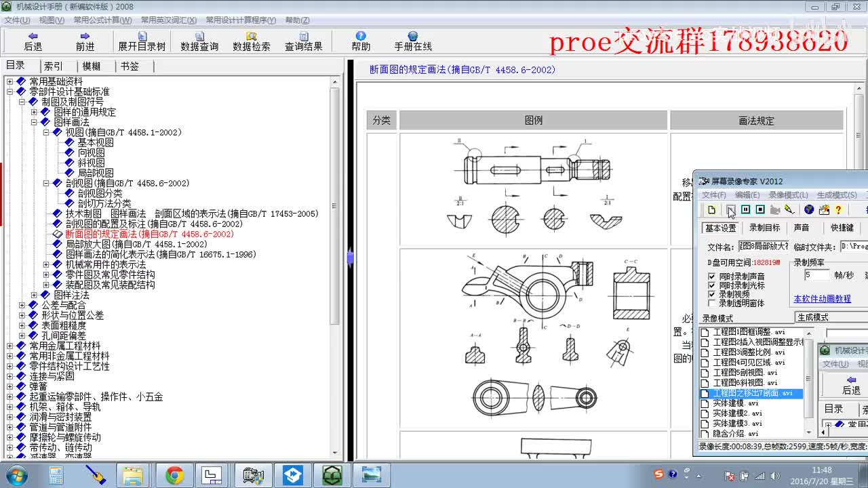
Task: Click the globe icon in recorder toolbar
Action: tap(808, 210)
